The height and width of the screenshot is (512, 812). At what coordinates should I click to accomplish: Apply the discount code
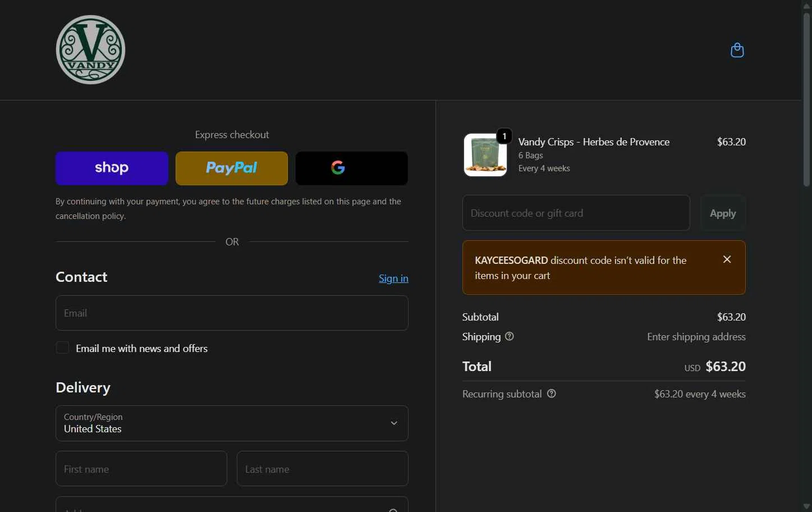723,213
